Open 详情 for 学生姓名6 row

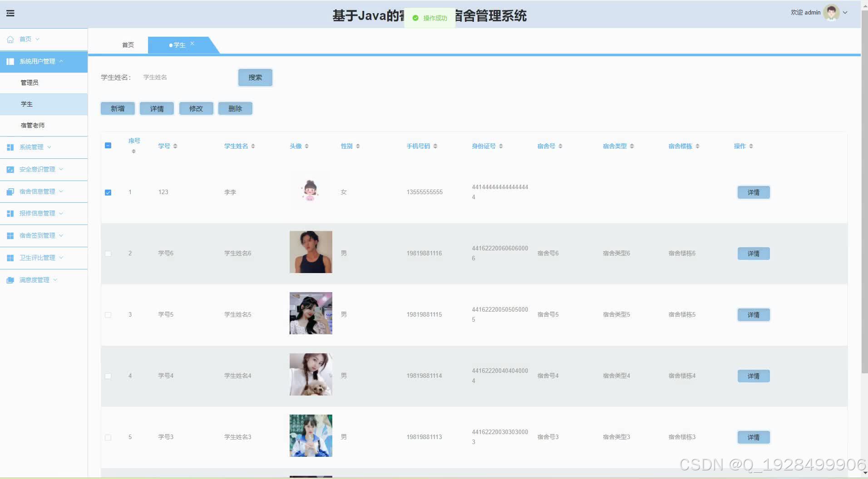pyautogui.click(x=754, y=254)
